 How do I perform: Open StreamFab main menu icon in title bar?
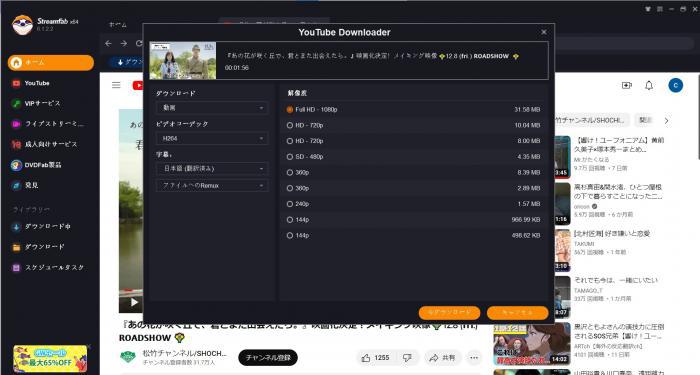click(x=660, y=9)
